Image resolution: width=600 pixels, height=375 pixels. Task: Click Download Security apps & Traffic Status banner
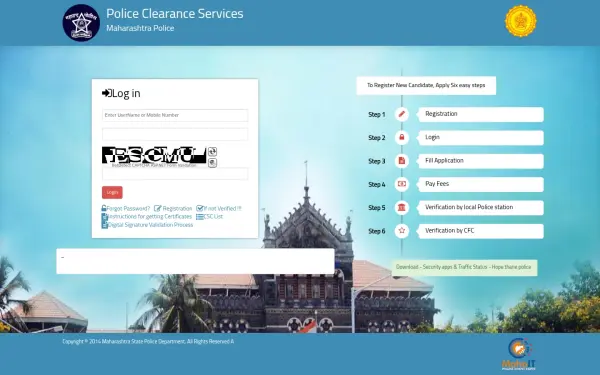464,267
